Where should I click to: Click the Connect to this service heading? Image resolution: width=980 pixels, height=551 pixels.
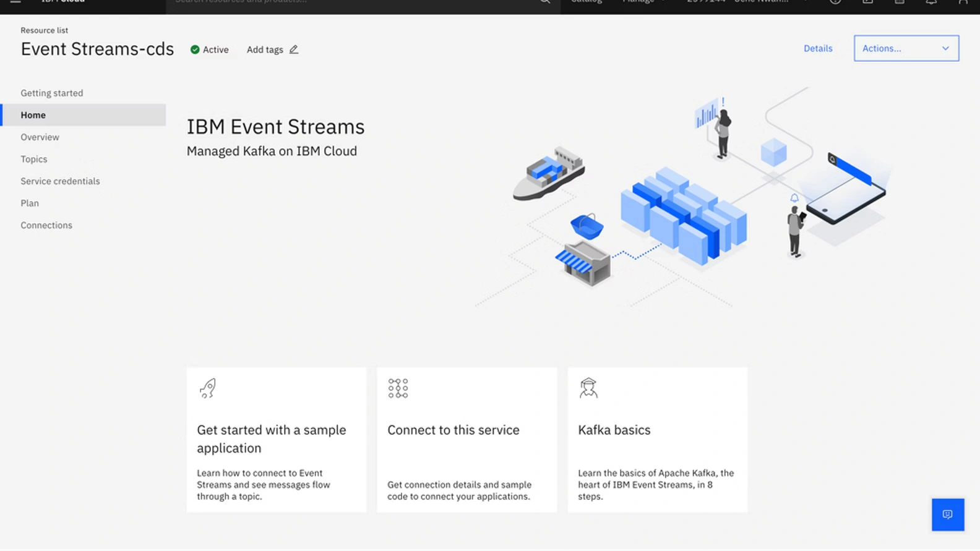coord(453,430)
